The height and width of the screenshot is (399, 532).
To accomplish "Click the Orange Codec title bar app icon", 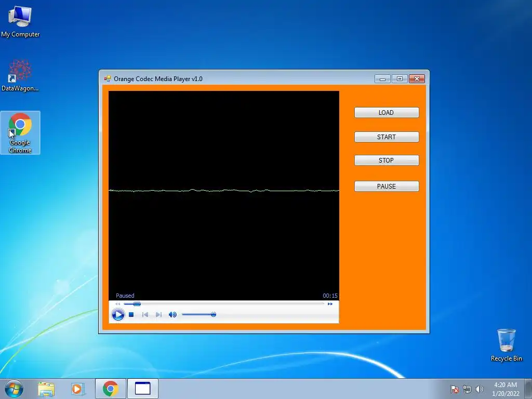I will (x=108, y=79).
